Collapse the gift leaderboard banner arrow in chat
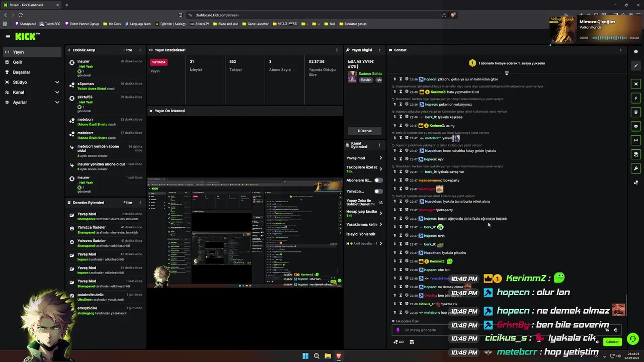644x362 pixels. tap(507, 73)
